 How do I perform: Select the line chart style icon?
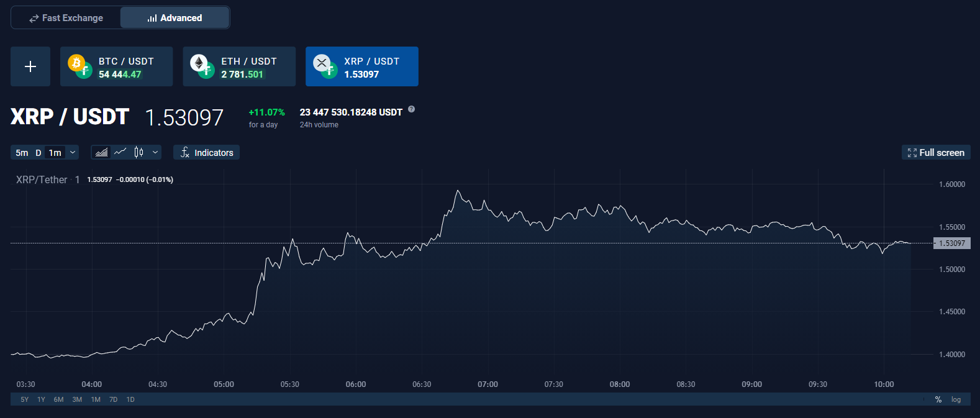pyautogui.click(x=120, y=152)
